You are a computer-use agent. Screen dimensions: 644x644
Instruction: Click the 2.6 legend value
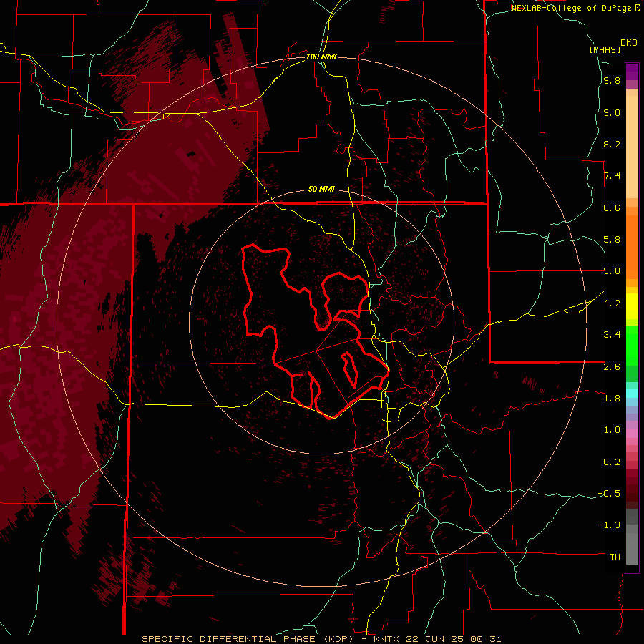click(x=612, y=367)
